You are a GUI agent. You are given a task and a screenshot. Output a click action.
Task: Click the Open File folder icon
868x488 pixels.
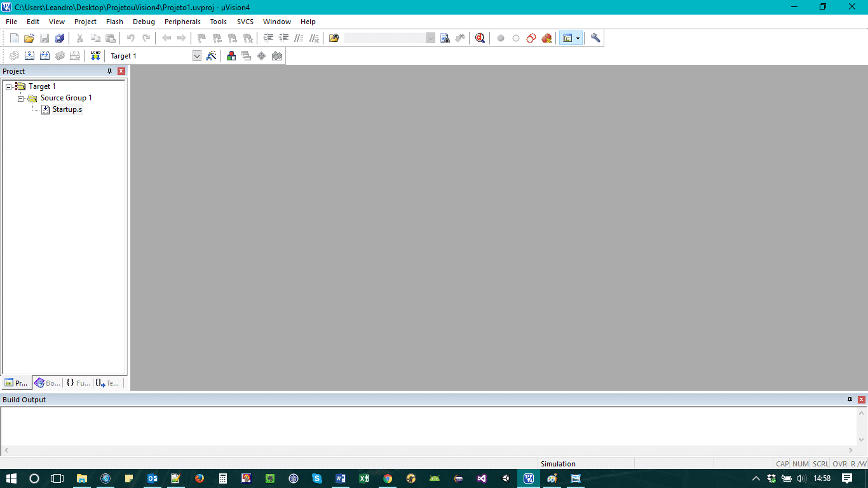tap(29, 38)
